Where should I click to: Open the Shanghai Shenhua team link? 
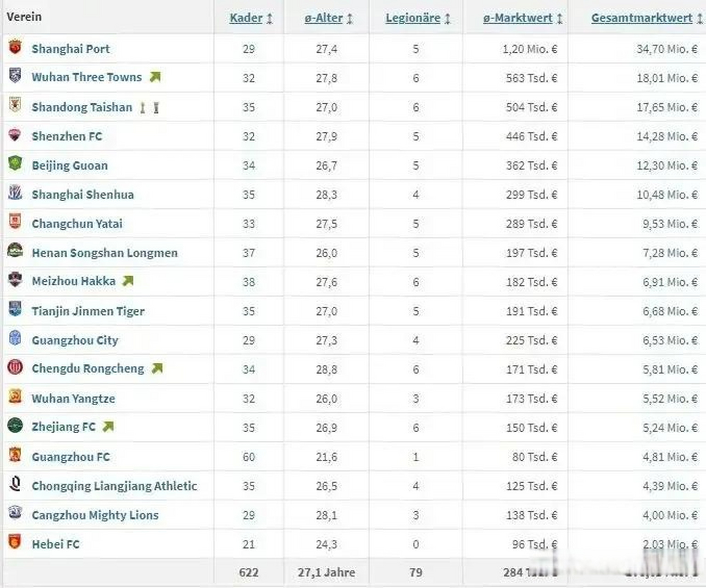pos(83,195)
